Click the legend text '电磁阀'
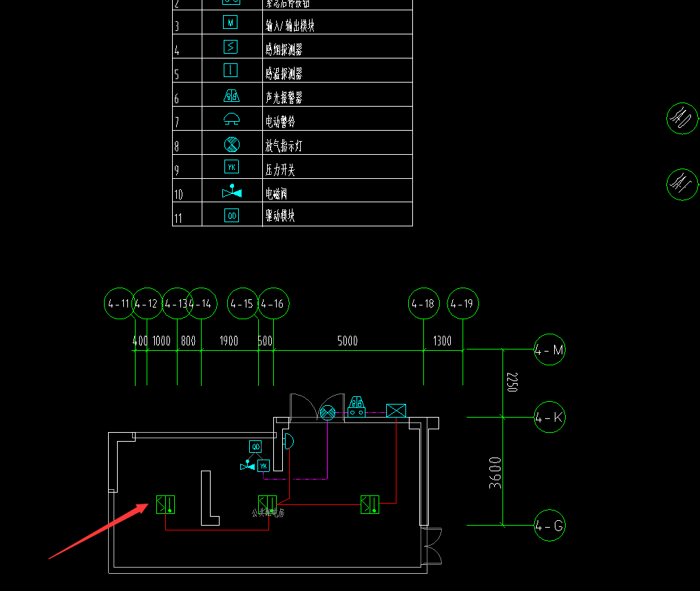The height and width of the screenshot is (591, 700). pos(276,194)
